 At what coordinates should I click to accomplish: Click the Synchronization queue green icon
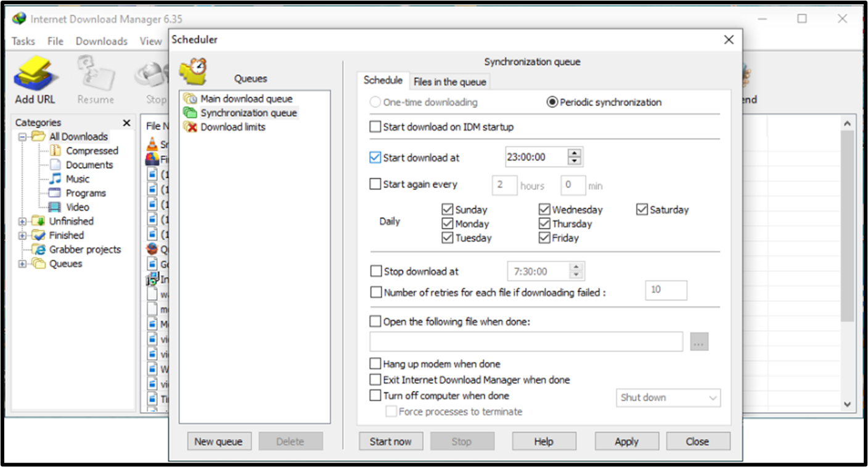click(190, 113)
